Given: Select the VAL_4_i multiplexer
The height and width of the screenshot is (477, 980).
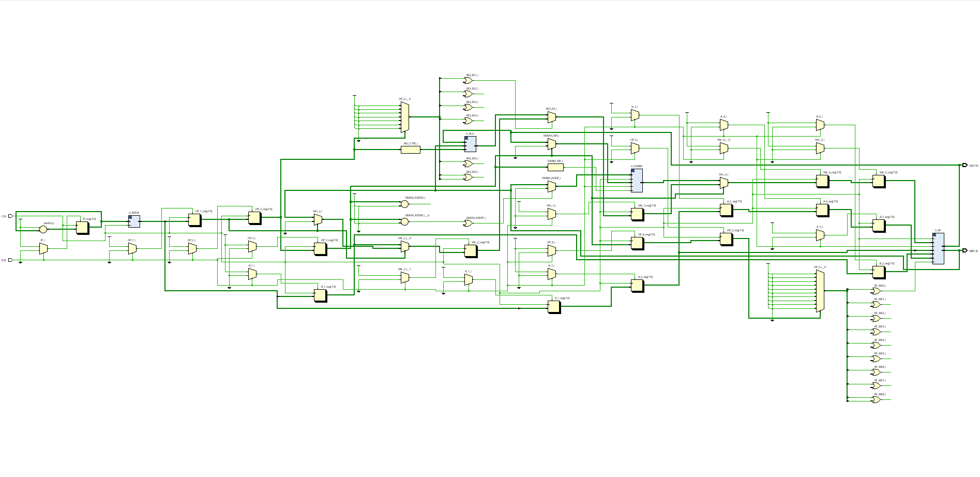Looking at the screenshot, I should click(x=724, y=183).
